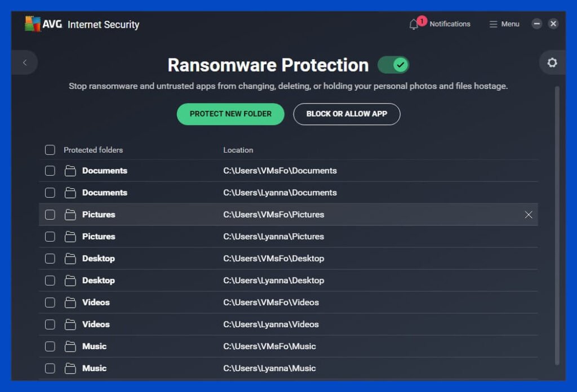The image size is (577, 392).
Task: Select path C:\Users\Lyanna\Music
Action: tap(270, 368)
